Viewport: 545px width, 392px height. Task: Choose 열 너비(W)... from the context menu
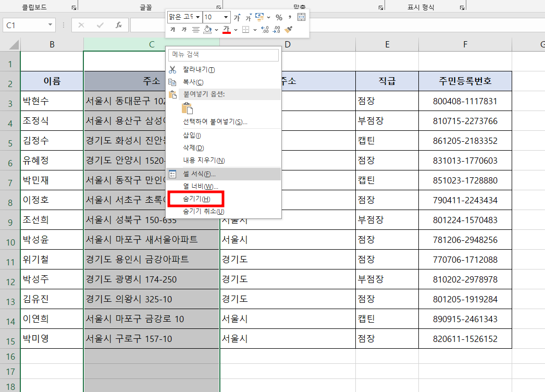coord(223,187)
